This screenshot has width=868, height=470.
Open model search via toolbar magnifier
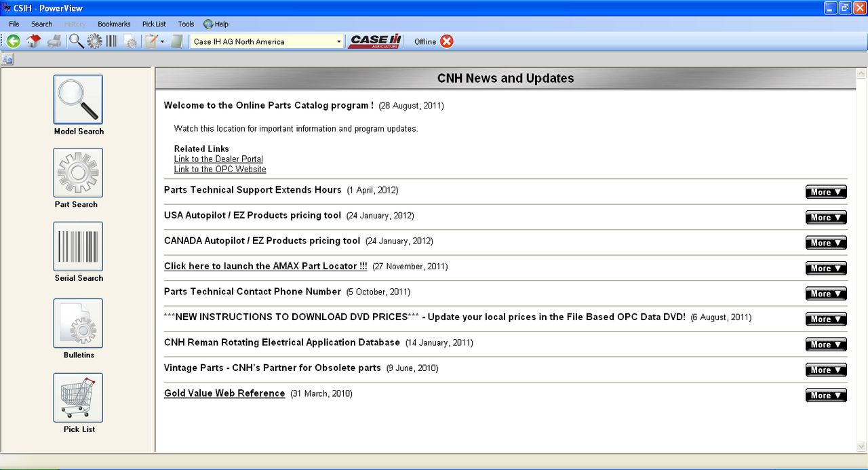click(77, 41)
